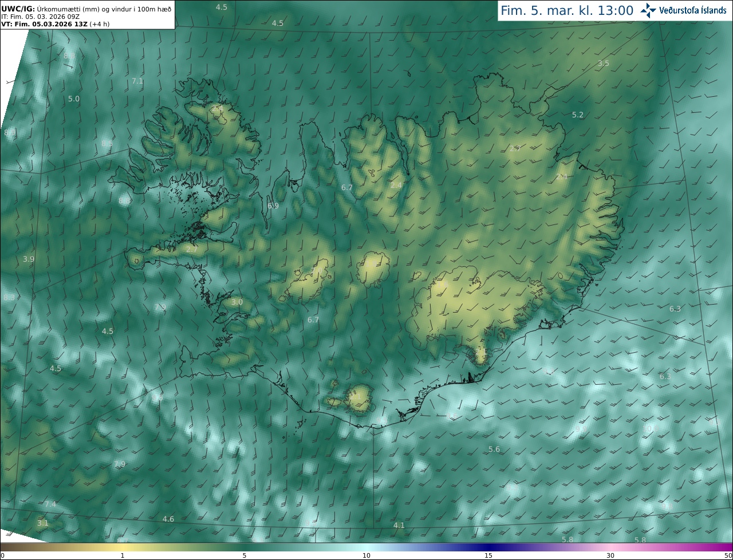Click the map value '4.1'
The image size is (733, 560).
tap(399, 526)
